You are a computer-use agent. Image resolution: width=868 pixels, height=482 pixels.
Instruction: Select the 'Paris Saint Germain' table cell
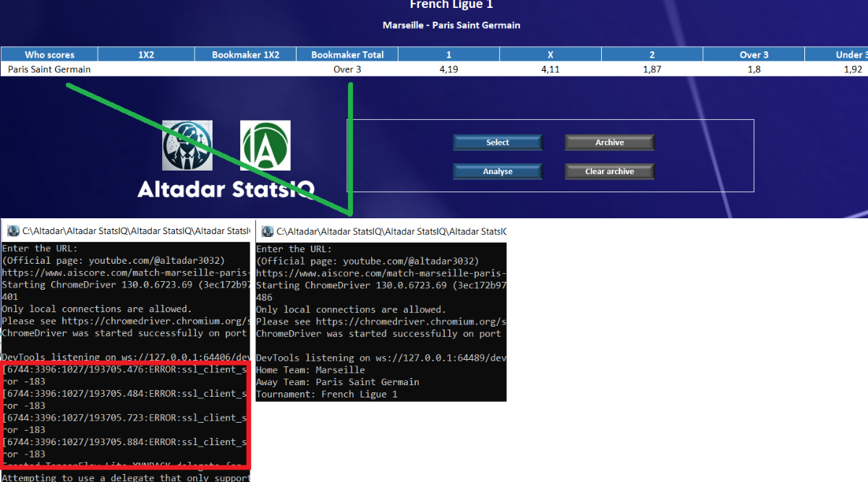pos(49,69)
